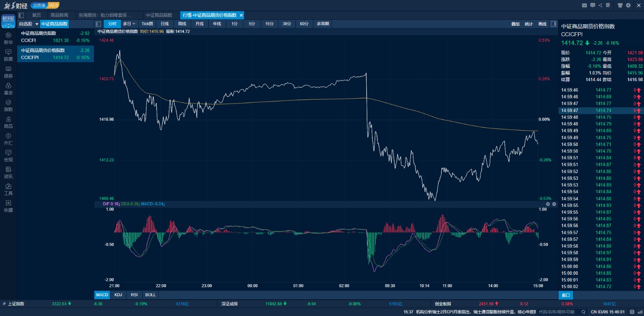Go to 外汇 (forex) in the sidebar
Viewport: 644px width, 316px height.
coord(8,139)
